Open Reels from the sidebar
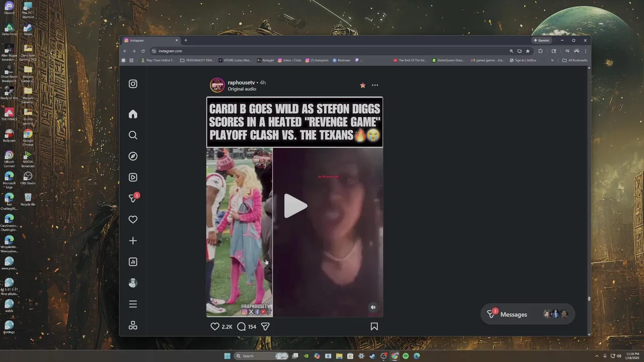 pos(133,177)
